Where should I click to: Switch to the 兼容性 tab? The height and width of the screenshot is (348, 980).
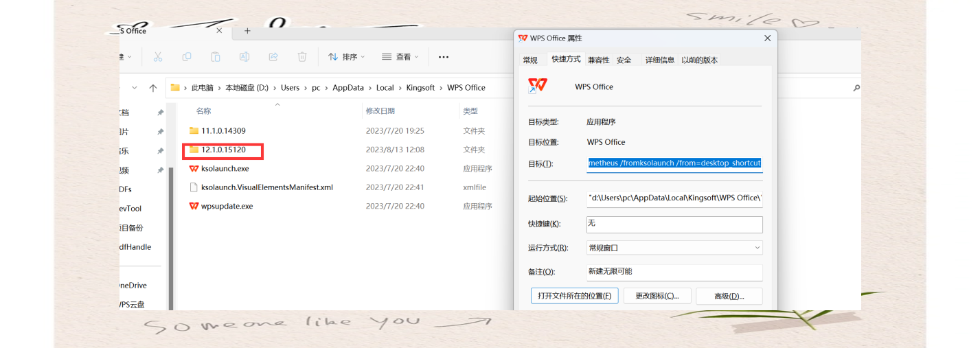(598, 60)
